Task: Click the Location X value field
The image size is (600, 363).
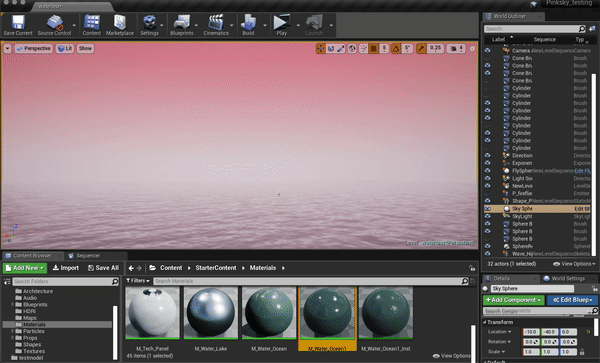Action: coord(531,332)
